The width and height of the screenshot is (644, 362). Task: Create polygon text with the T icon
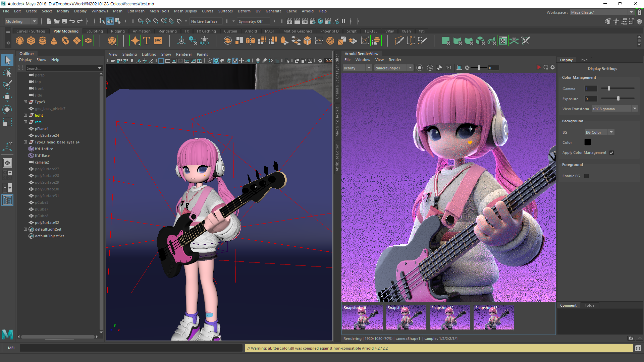pyautogui.click(x=147, y=41)
